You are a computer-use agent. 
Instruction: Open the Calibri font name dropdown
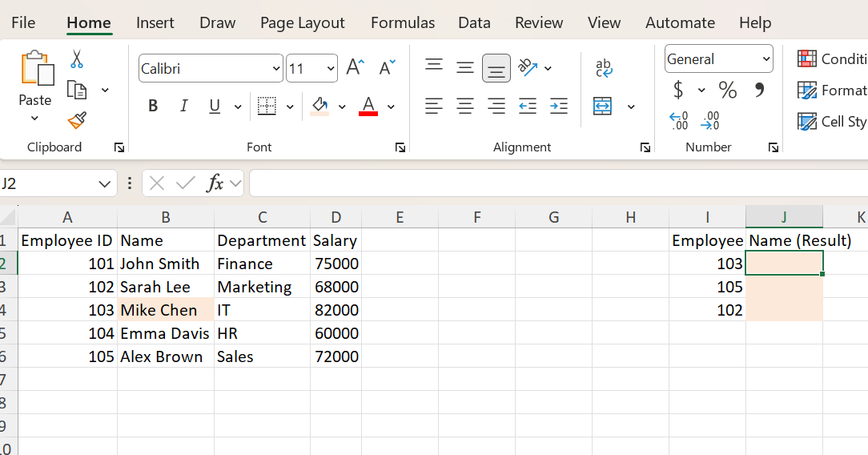[275, 69]
